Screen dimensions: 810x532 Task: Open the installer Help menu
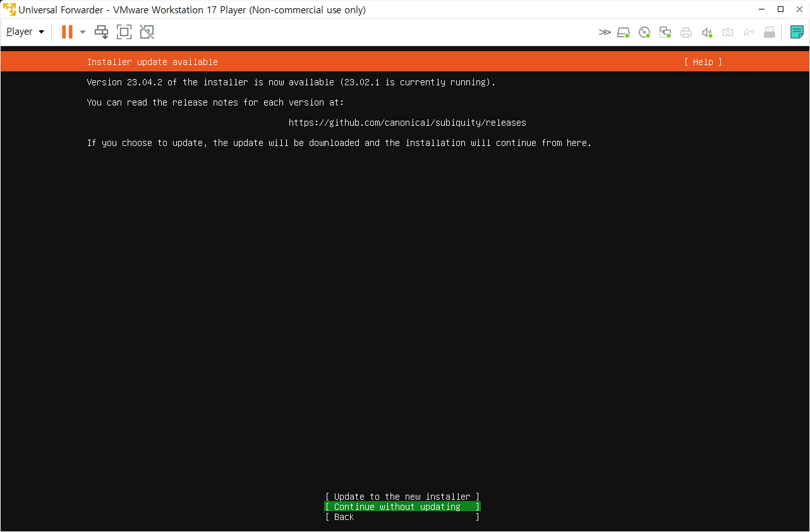703,62
